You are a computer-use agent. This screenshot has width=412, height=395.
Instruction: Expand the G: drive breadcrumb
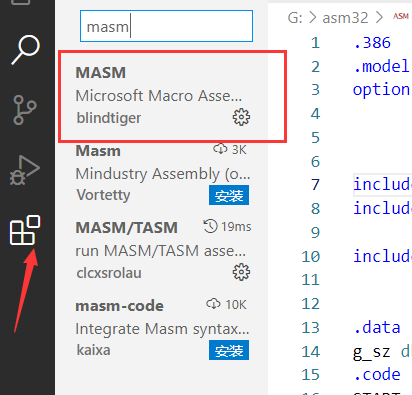coord(295,17)
